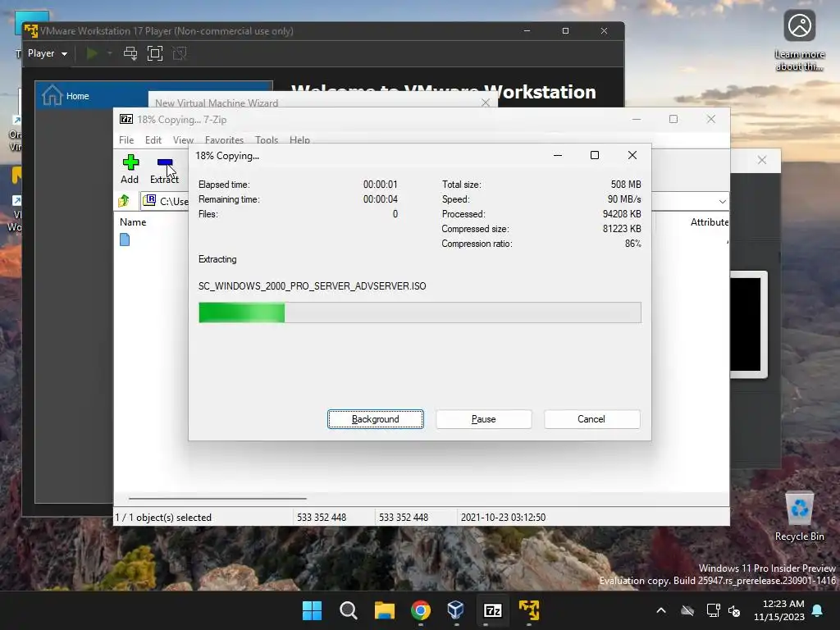Expand the 7-Zip address path dropdown
This screenshot has width=840, height=630.
[x=722, y=202]
